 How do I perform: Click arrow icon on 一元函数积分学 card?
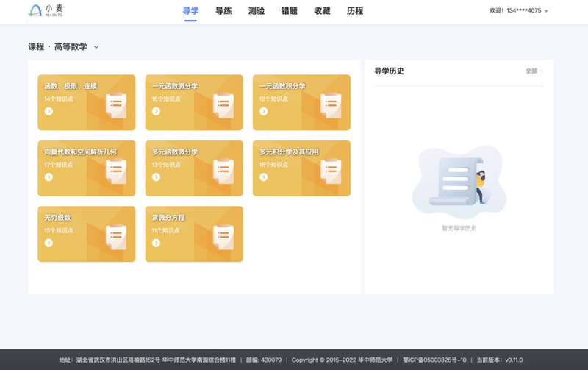[x=263, y=111]
